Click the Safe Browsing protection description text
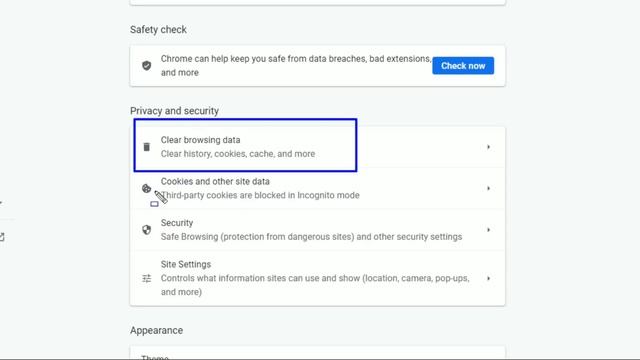640x360 pixels. (x=311, y=237)
